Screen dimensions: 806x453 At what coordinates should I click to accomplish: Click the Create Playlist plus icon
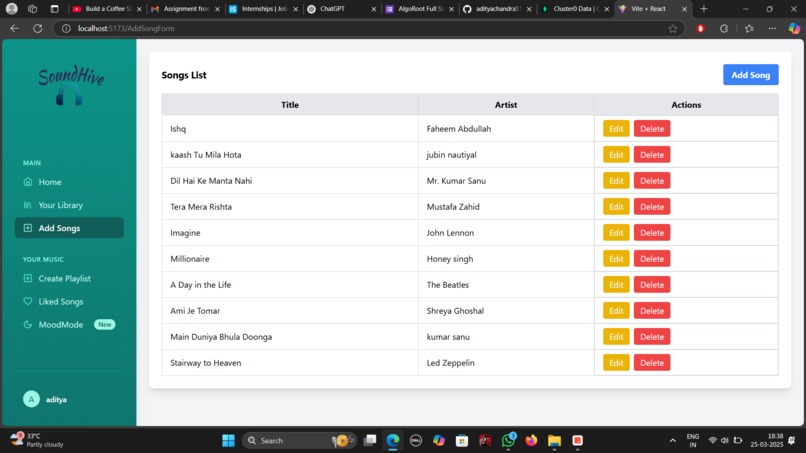(28, 278)
